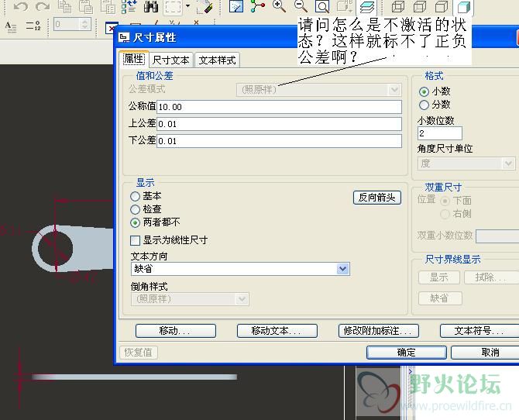Viewport: 519px width, 420px height.
Task: Click the 小数位数 input box
Action: [x=440, y=133]
